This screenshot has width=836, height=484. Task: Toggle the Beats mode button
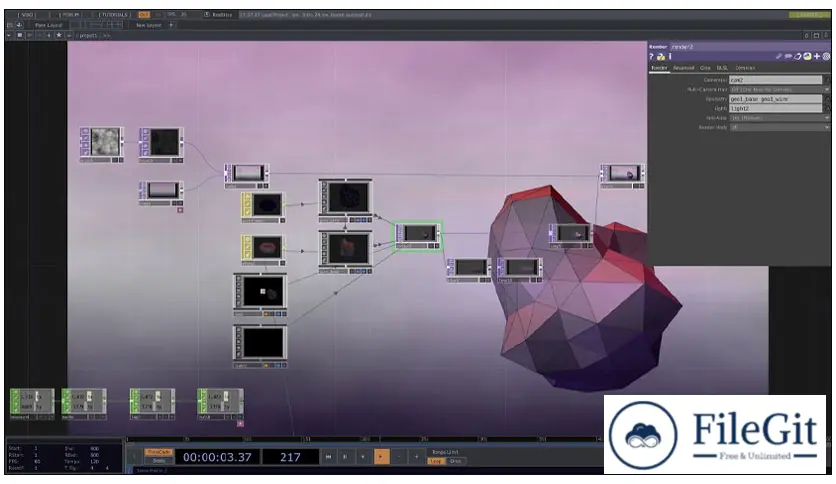point(158,461)
